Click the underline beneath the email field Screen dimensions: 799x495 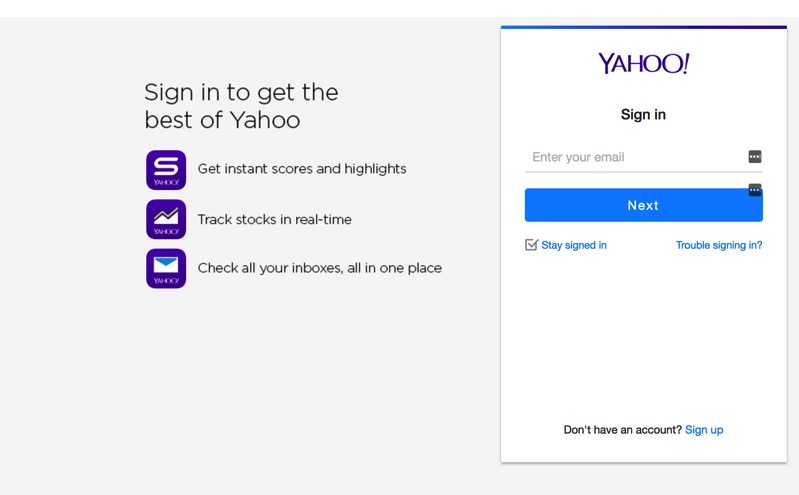pyautogui.click(x=644, y=172)
